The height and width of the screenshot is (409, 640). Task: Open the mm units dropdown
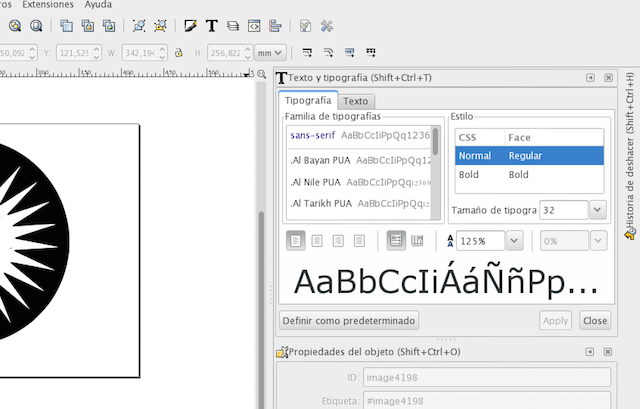tap(270, 53)
